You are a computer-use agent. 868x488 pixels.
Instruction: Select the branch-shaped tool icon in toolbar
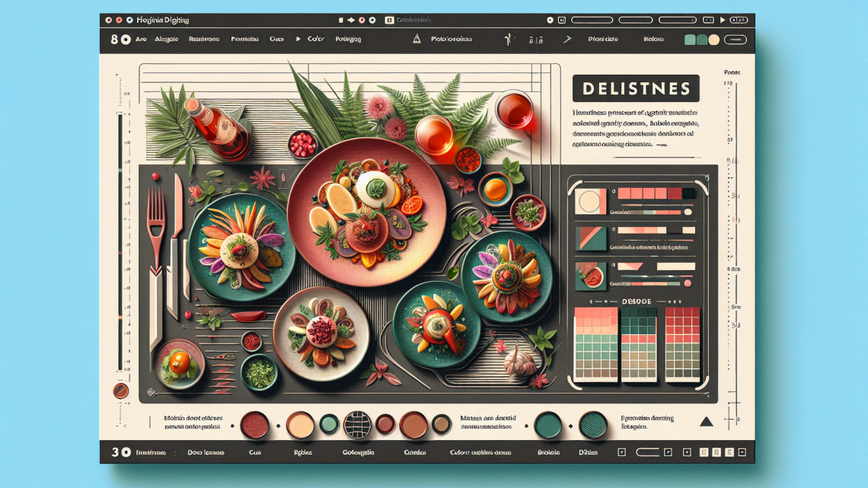click(506, 38)
